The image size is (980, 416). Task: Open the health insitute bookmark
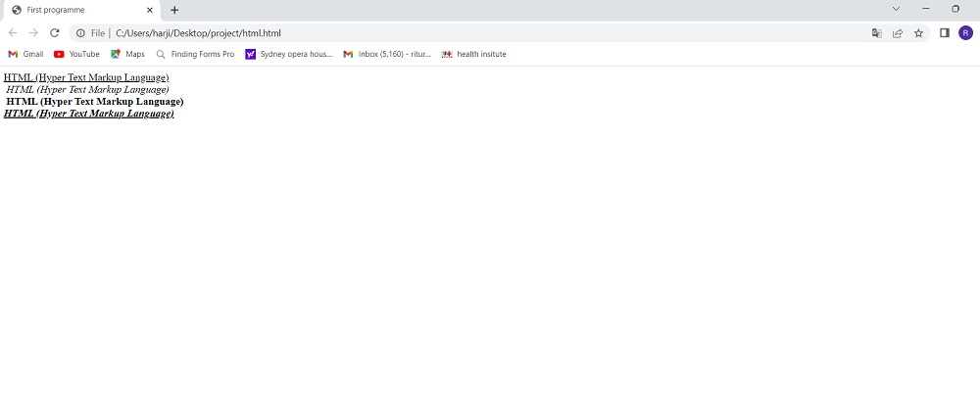[x=473, y=54]
